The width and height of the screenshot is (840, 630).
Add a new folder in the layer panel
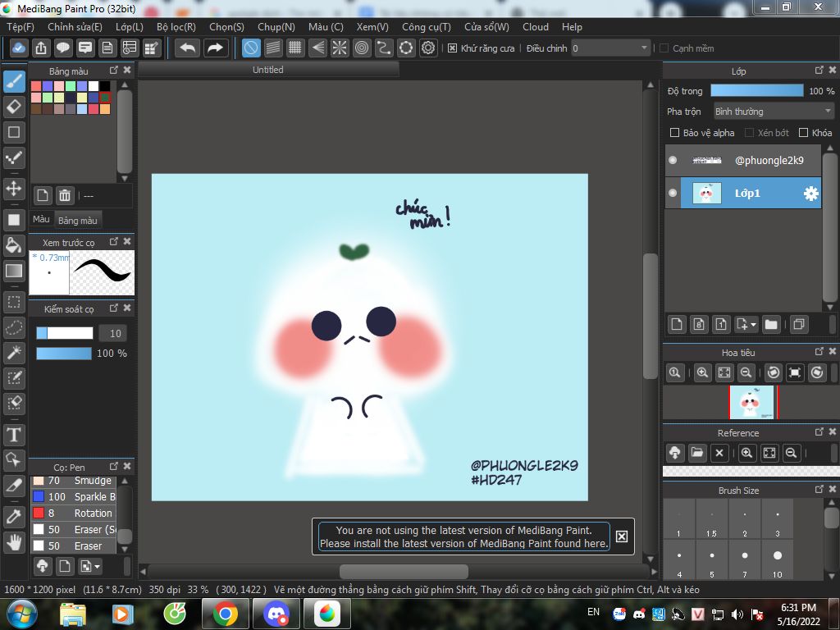771,324
